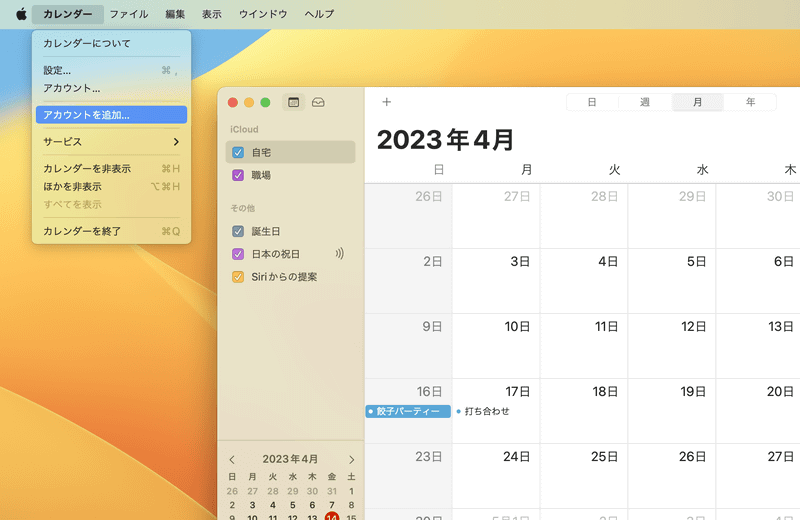
Task: Open the inbox tray icon
Action: point(318,102)
